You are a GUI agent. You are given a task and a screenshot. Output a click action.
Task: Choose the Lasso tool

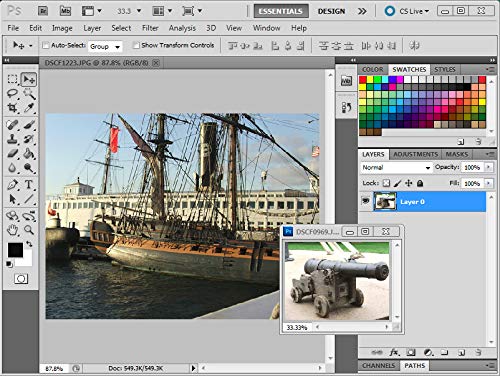tap(12, 94)
